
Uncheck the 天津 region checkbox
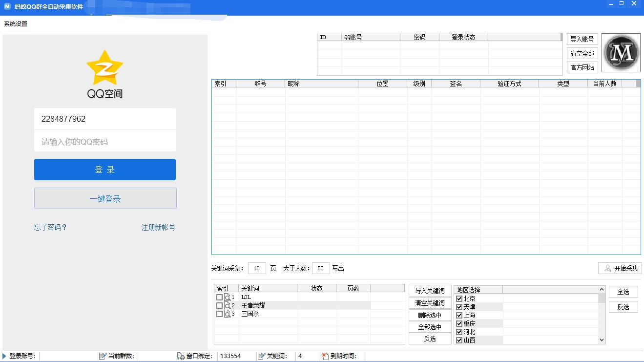point(459,307)
